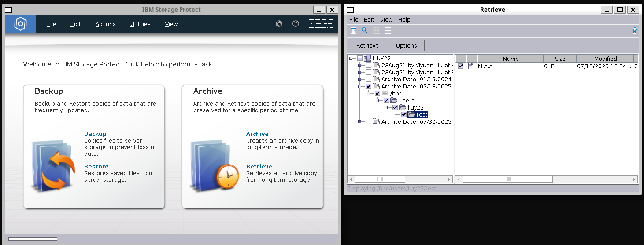Click the greyed-out toolbar icon in Retrieve window
The image size is (644, 245).
[376, 30]
